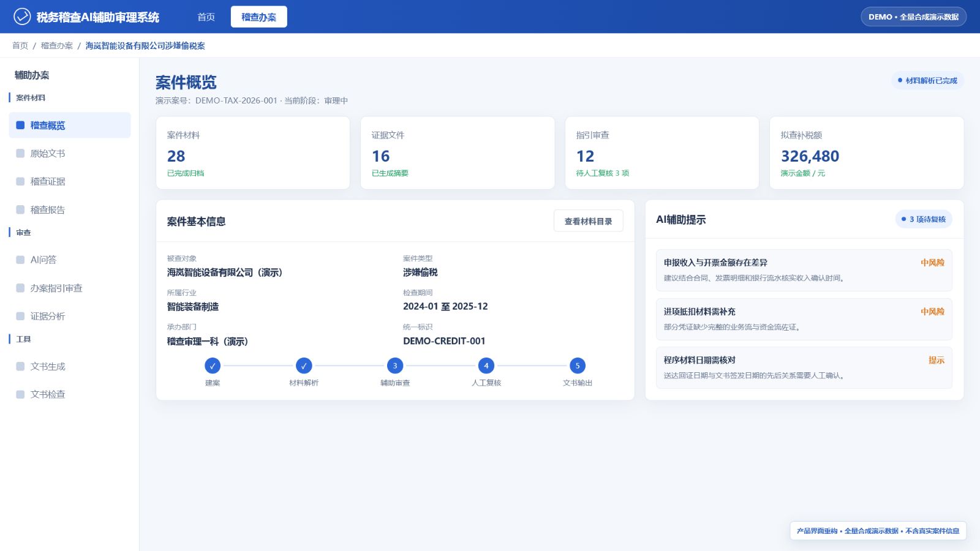
Task: Click the 案件材料 sidebar section header
Action: (31, 98)
